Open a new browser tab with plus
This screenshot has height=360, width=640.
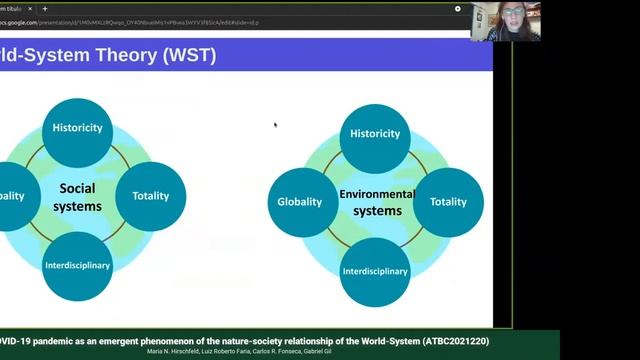[x=45, y=9]
